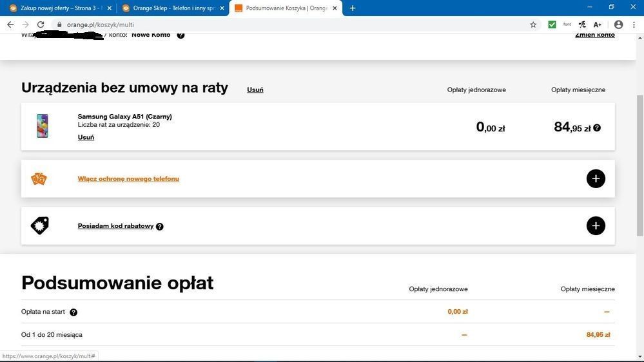Open Chrome profile avatar menu
This screenshot has height=362, width=644.
(x=618, y=24)
